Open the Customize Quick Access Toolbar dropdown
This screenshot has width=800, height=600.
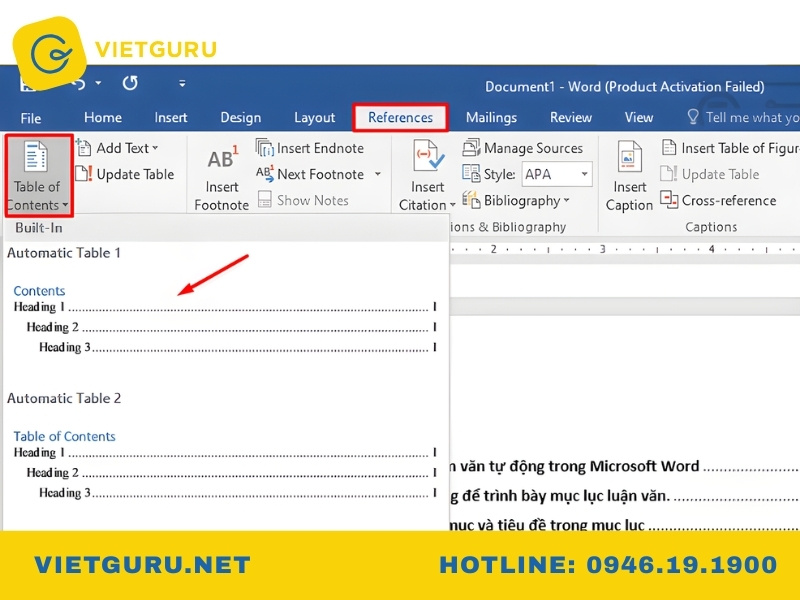pyautogui.click(x=182, y=83)
